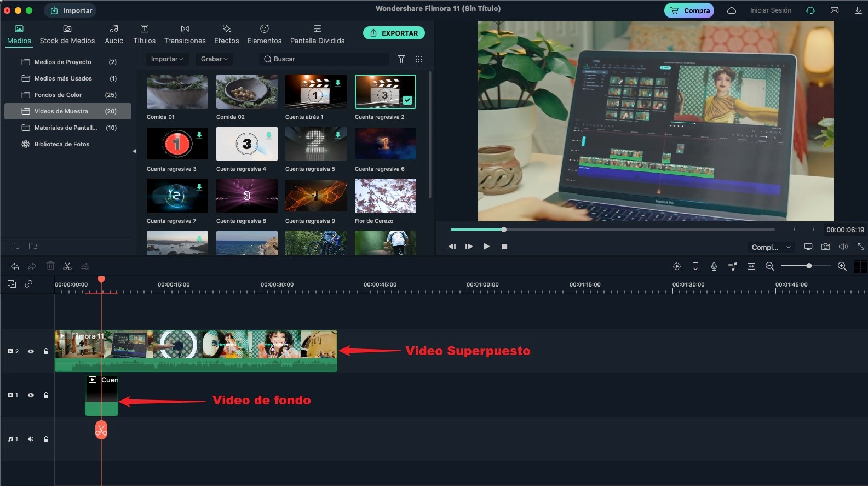The height and width of the screenshot is (486, 868).
Task: Click the grid view dots icon
Action: pyautogui.click(x=419, y=59)
